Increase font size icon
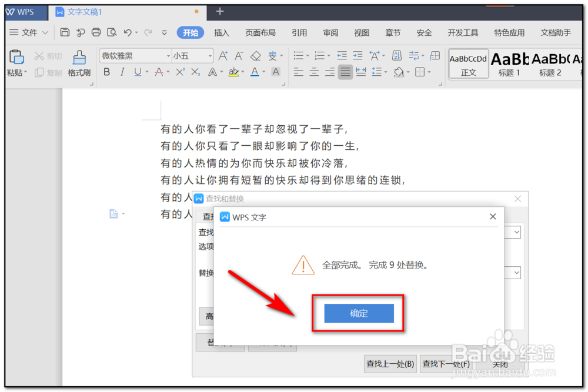Screen dimensions: 588x392 223,56
